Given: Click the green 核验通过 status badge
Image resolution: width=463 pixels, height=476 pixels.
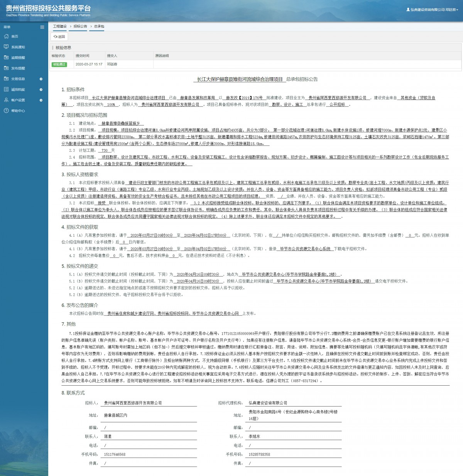Looking at the screenshot, I should [59, 64].
